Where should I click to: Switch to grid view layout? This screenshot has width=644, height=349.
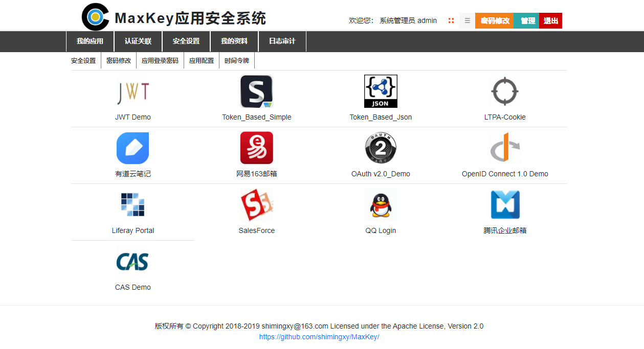[451, 21]
